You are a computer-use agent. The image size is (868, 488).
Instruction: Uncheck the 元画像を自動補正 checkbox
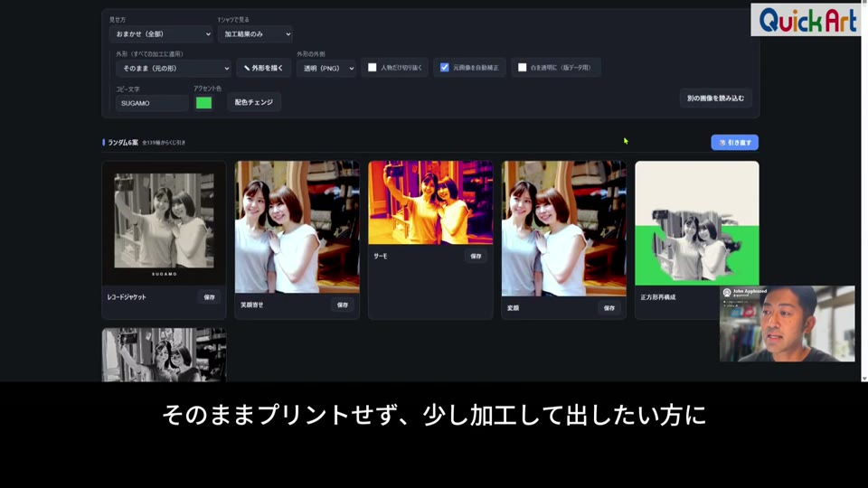click(x=444, y=68)
